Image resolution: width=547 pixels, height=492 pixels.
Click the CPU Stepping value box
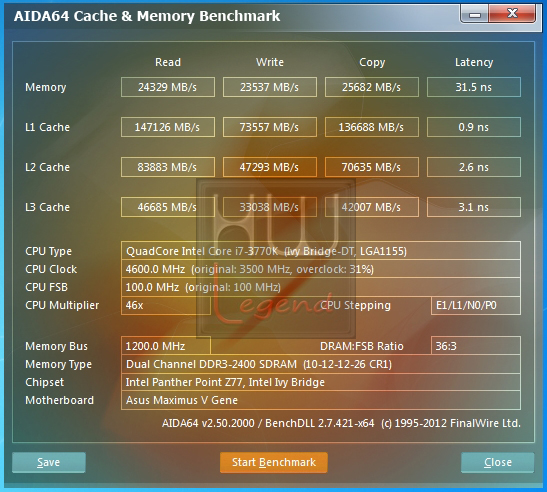tap(476, 305)
